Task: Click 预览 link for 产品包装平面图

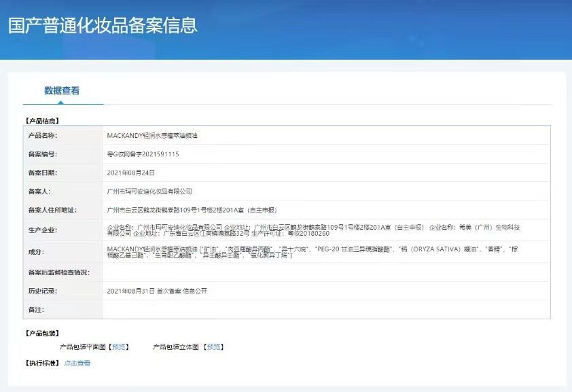Action: click(x=119, y=347)
